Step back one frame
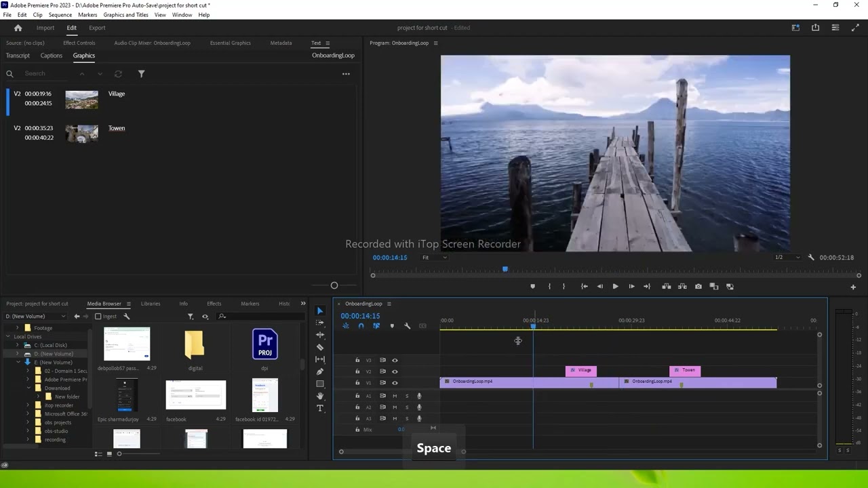 click(x=599, y=287)
